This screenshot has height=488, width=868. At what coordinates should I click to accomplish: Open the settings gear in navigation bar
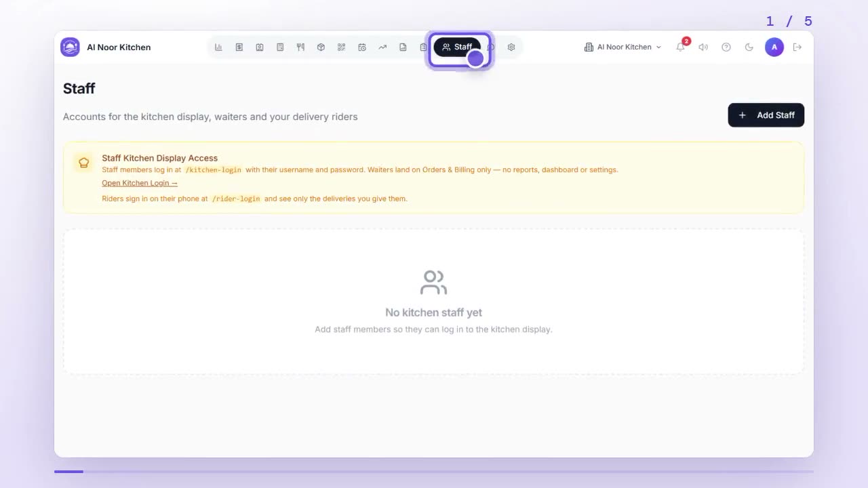point(511,47)
